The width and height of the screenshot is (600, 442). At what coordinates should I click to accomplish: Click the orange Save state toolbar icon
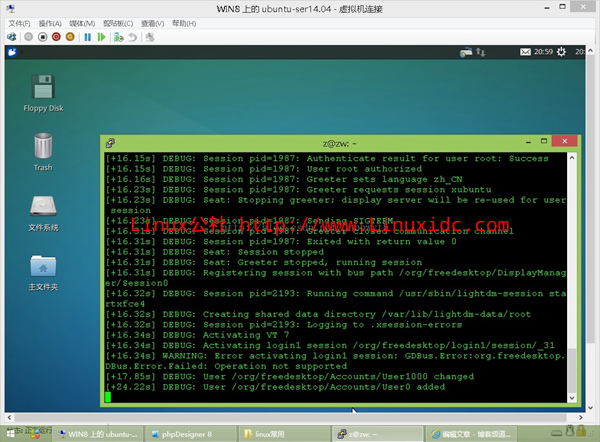pos(70,37)
